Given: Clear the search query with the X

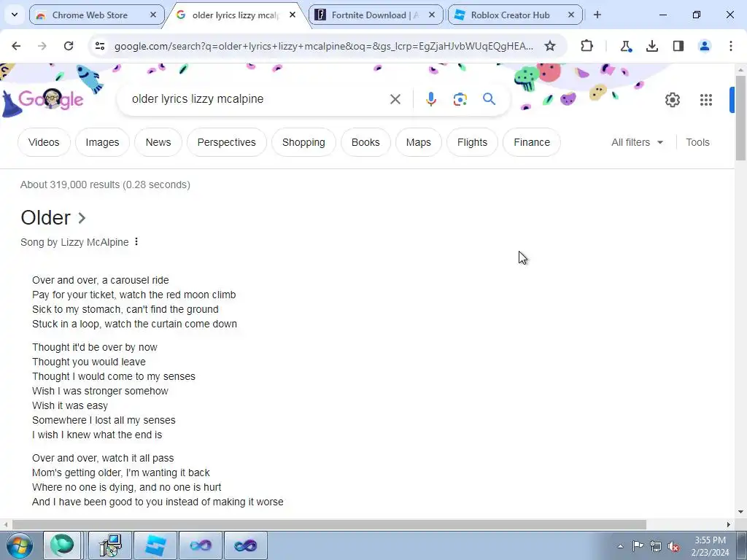Looking at the screenshot, I should coord(395,99).
